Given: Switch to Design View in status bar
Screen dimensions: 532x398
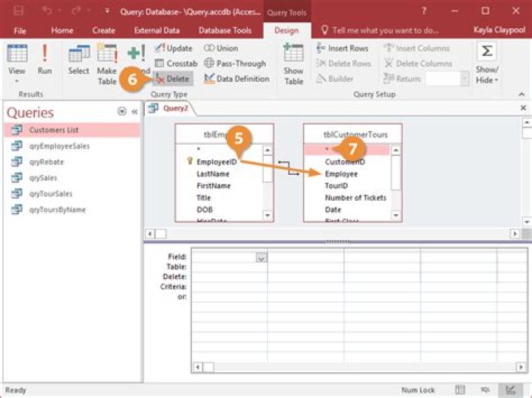Looking at the screenshot, I should click(x=511, y=390).
